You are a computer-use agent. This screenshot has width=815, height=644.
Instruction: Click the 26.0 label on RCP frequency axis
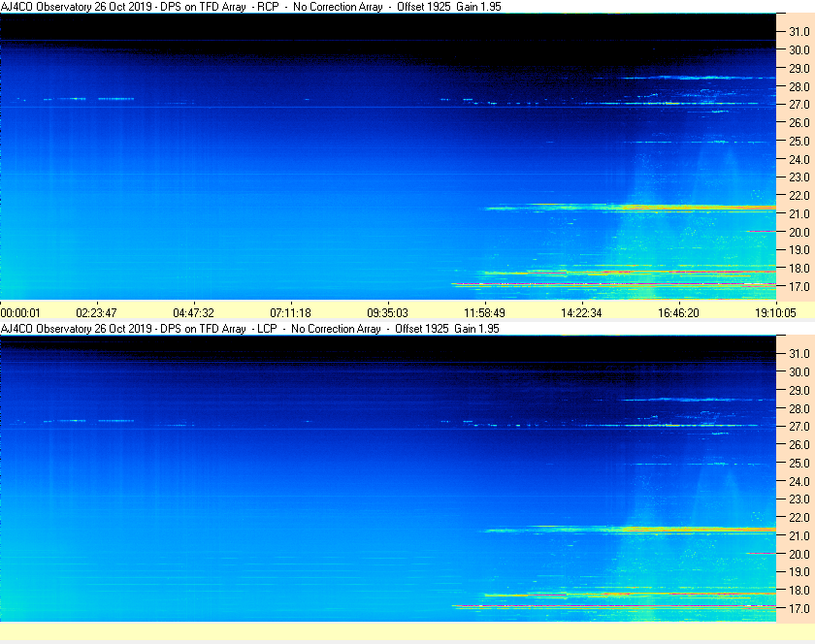799,122
